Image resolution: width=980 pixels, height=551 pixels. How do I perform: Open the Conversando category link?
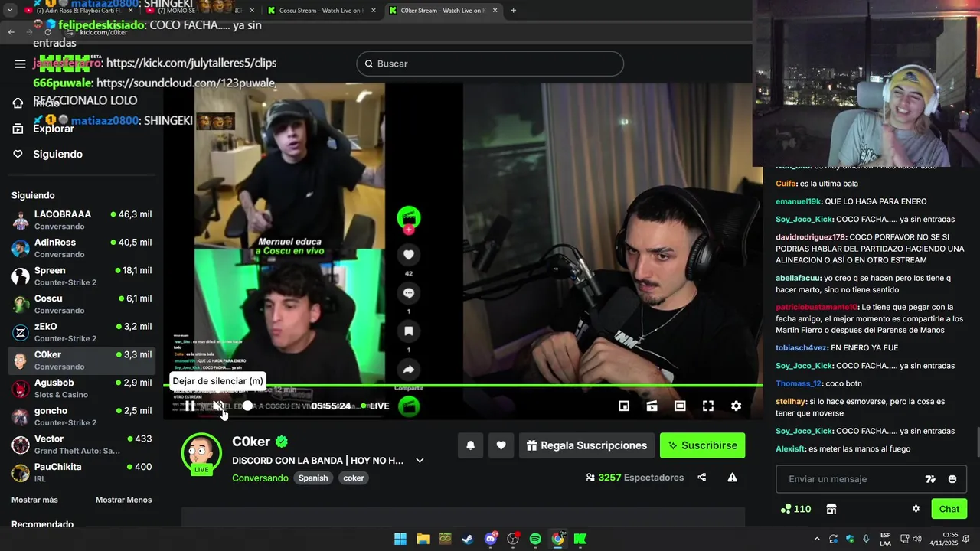(260, 478)
